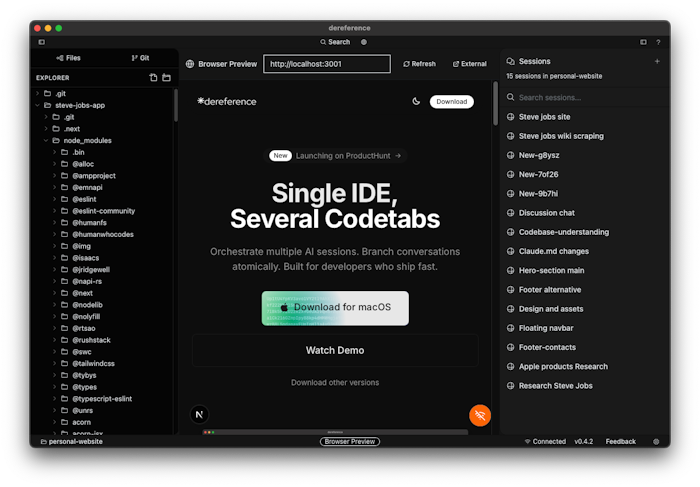700x487 pixels.
Task: Open the Apple products Research session
Action: point(563,366)
